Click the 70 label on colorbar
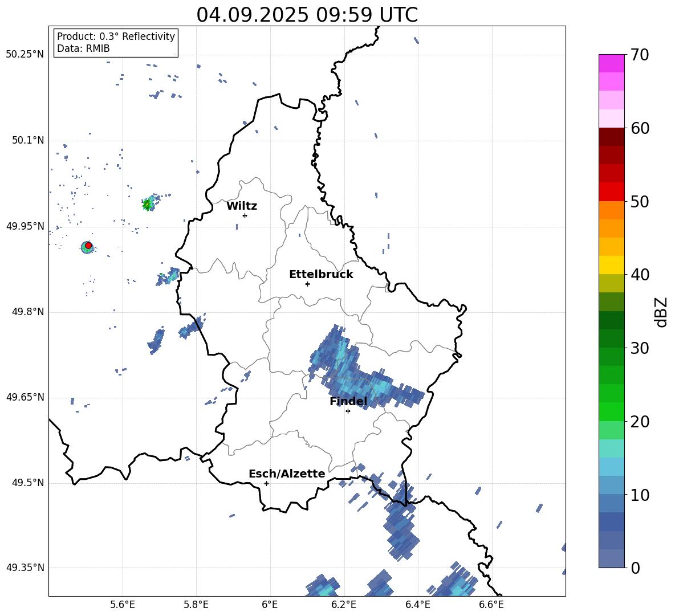Viewport: 675px width, 616px height. [x=640, y=55]
